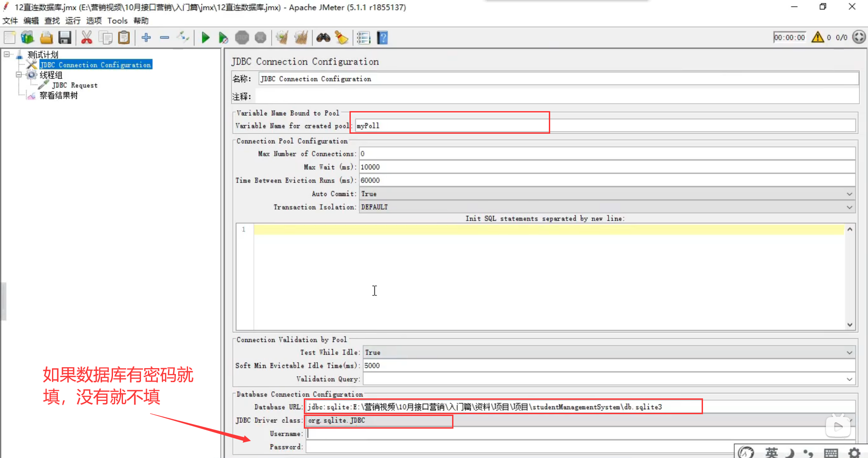Click Time Between Eviction Runs field
The height and width of the screenshot is (458, 868).
pos(607,180)
